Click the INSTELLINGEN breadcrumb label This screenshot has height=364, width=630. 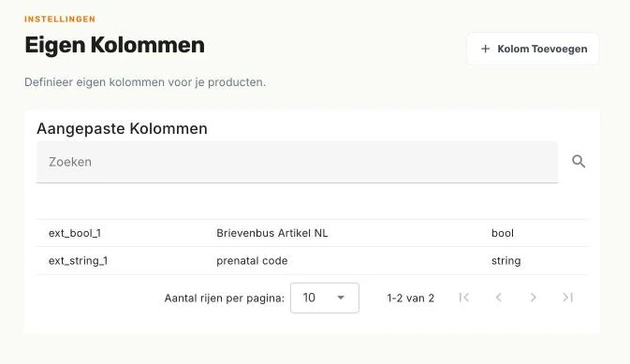60,19
